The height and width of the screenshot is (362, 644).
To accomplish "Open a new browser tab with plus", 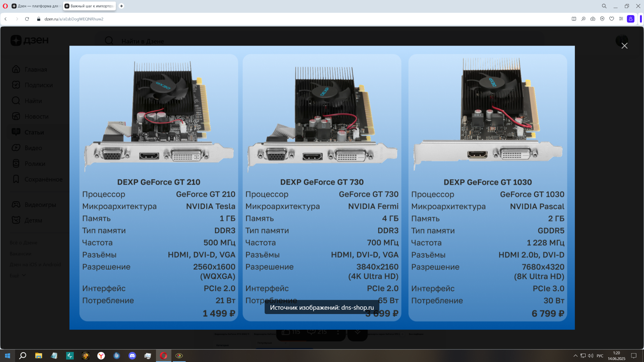I will coord(121,6).
